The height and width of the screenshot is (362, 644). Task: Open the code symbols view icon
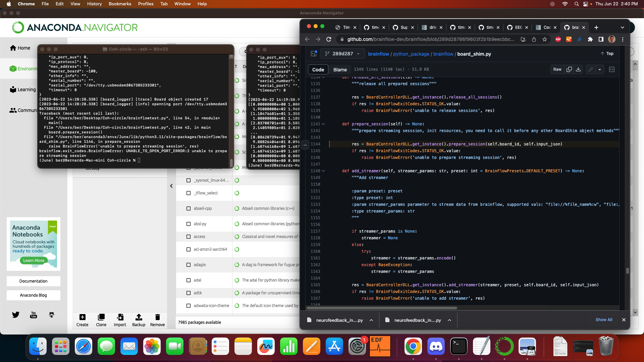pyautogui.click(x=612, y=69)
